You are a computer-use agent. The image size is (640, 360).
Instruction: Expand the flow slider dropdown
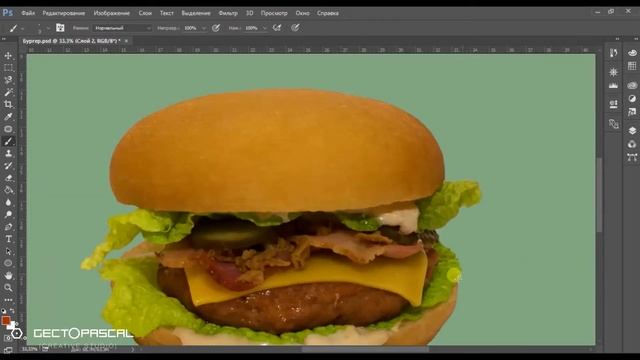(264, 28)
